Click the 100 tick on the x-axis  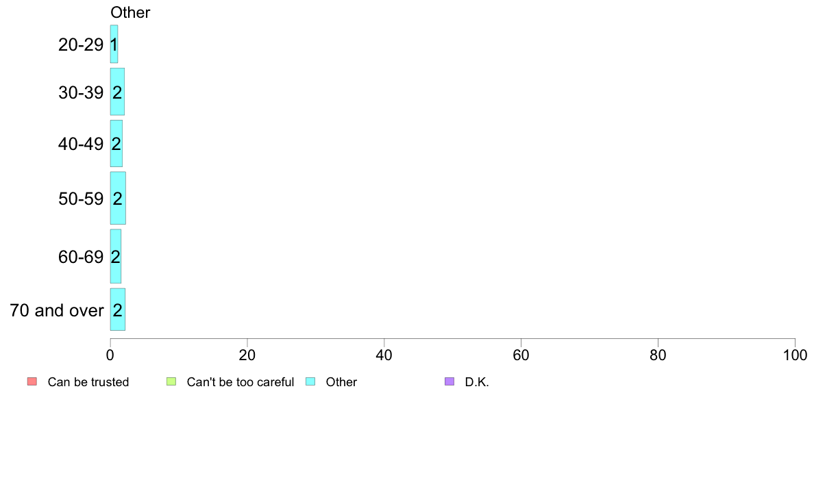[795, 355]
